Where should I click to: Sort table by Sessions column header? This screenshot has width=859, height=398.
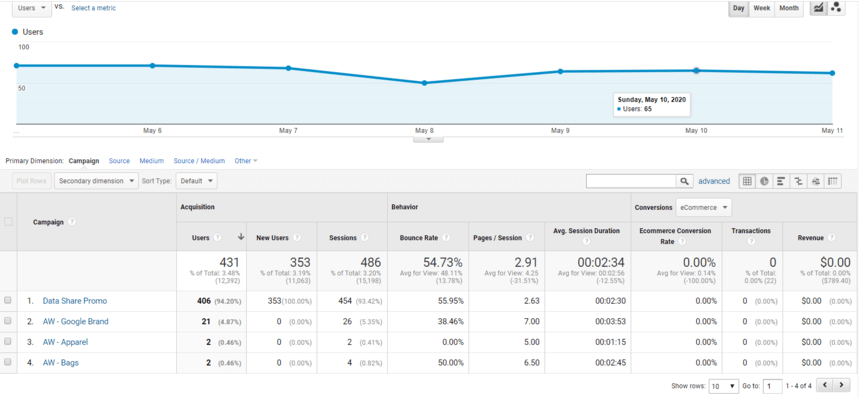click(x=342, y=238)
